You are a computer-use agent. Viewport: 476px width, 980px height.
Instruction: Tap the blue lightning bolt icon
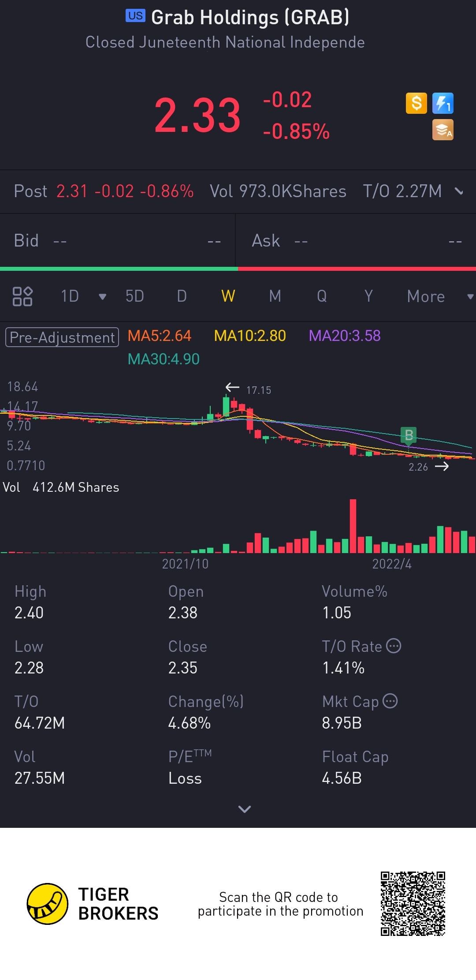tap(443, 103)
